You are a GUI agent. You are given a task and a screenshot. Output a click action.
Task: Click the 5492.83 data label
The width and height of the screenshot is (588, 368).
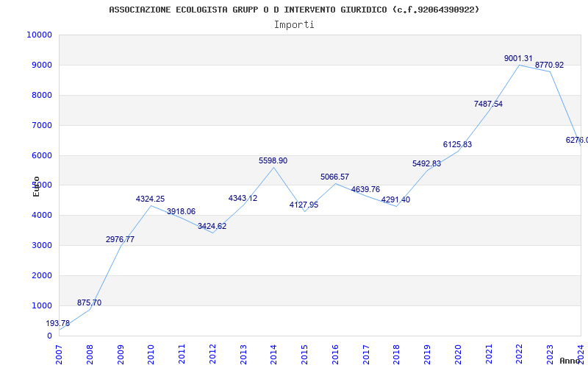[427, 163]
